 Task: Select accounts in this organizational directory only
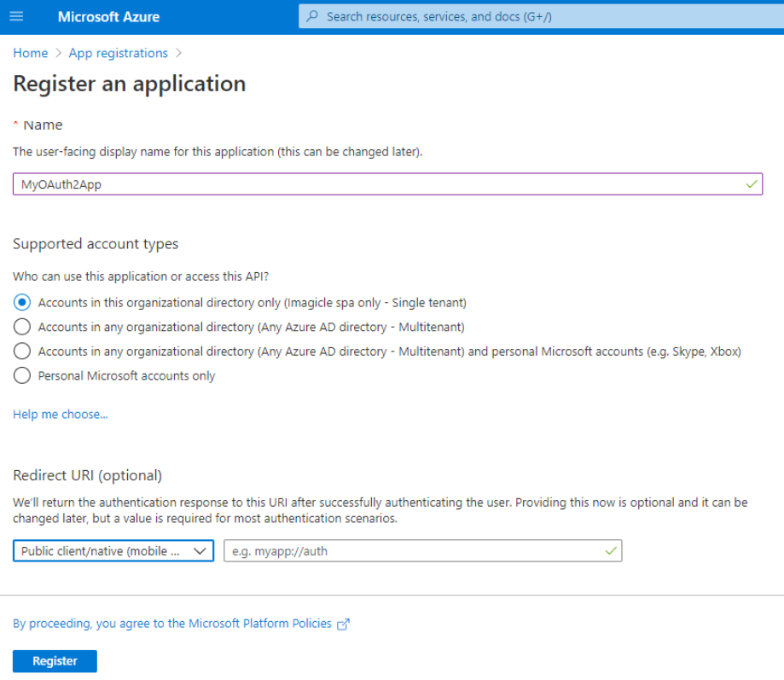tap(20, 302)
